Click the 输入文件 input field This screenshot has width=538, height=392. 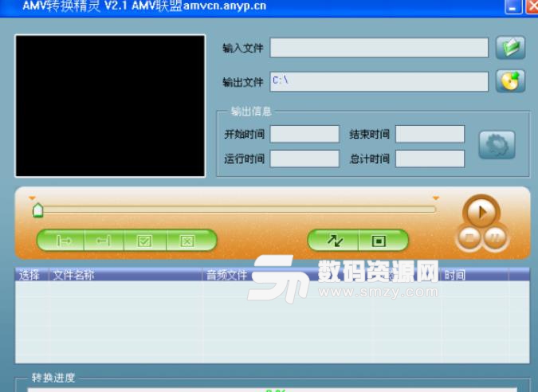(x=379, y=48)
